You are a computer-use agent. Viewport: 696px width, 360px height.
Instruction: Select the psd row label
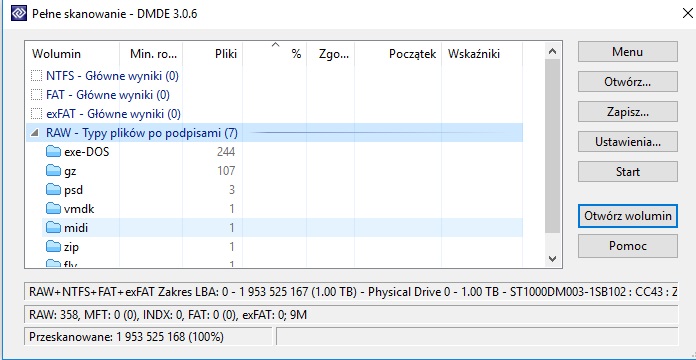pyautogui.click(x=73, y=190)
